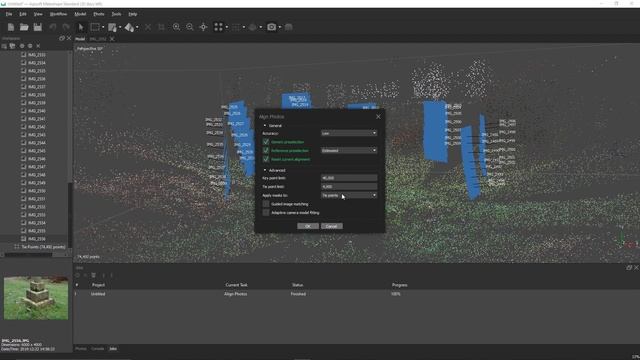The image size is (640, 360).
Task: Enable Guided image matching checkbox
Action: pos(266,204)
